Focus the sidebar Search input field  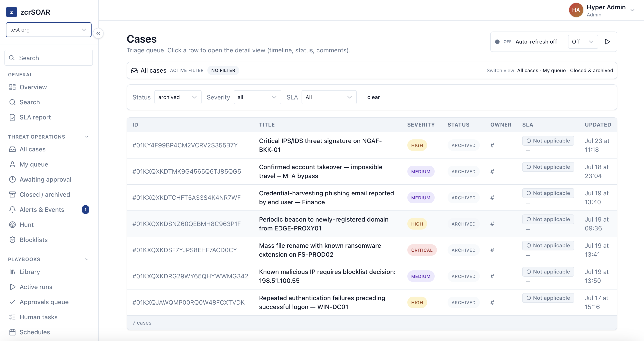(48, 58)
